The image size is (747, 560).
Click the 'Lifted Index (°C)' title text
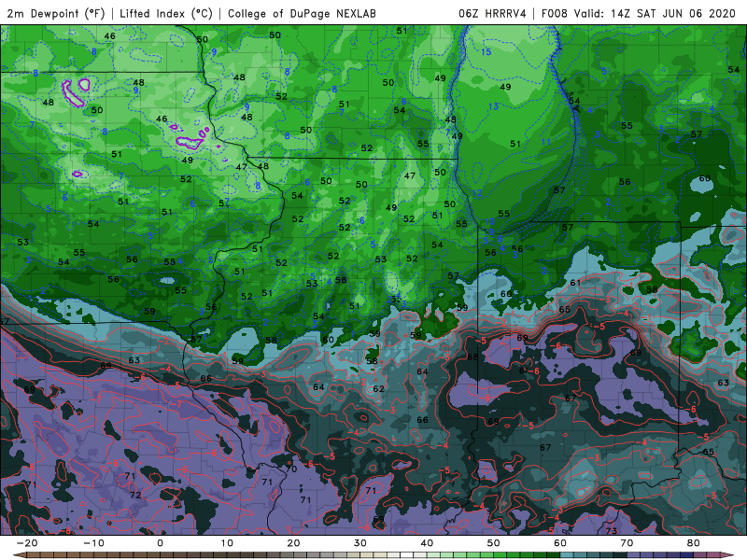tap(166, 13)
